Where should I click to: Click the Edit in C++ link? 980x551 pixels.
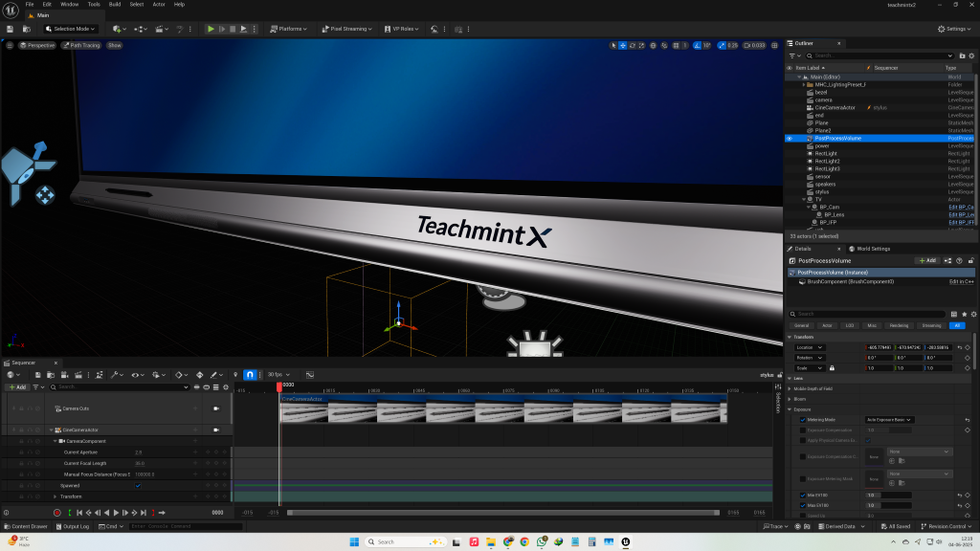[961, 282]
